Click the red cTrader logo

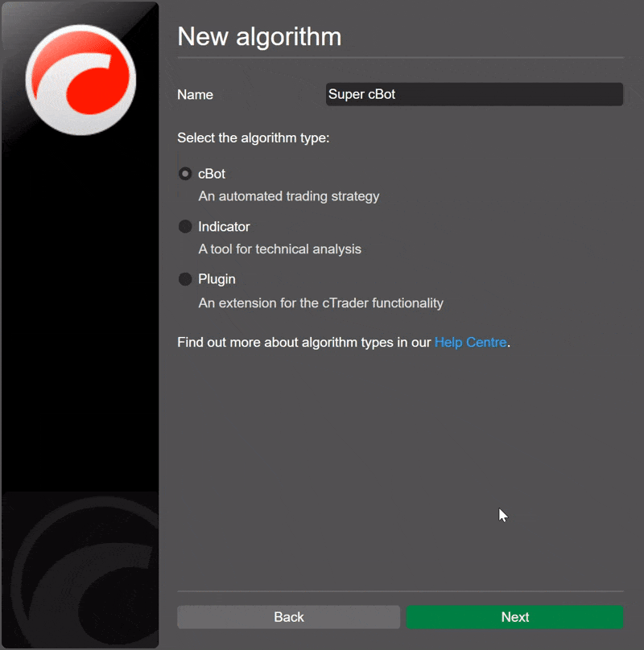[80, 80]
